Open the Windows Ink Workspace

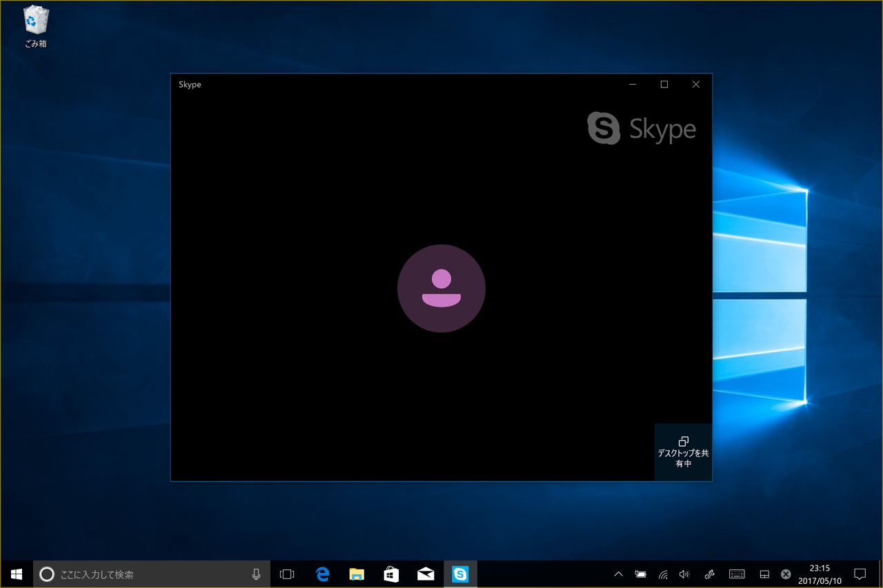tap(709, 574)
